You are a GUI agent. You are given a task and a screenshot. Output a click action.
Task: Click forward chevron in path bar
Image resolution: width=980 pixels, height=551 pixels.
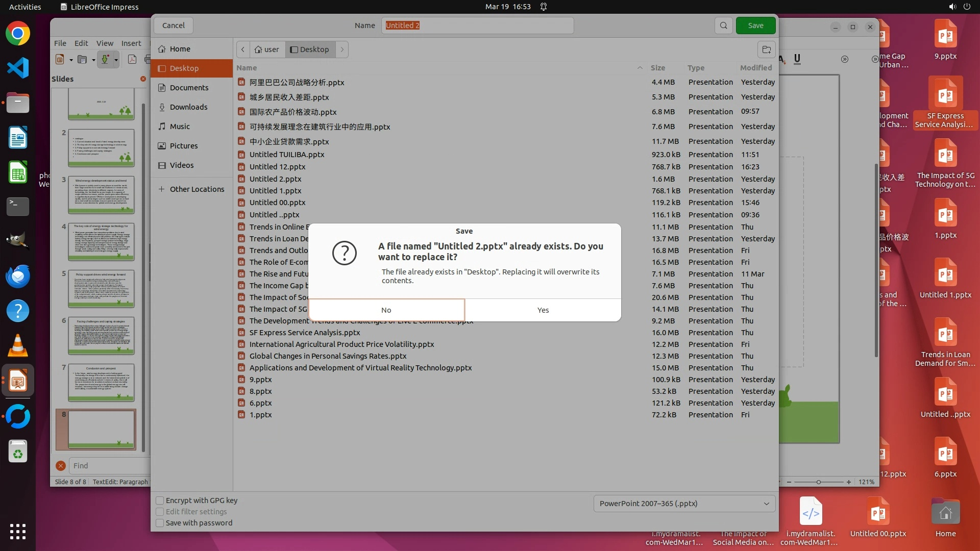coord(342,49)
